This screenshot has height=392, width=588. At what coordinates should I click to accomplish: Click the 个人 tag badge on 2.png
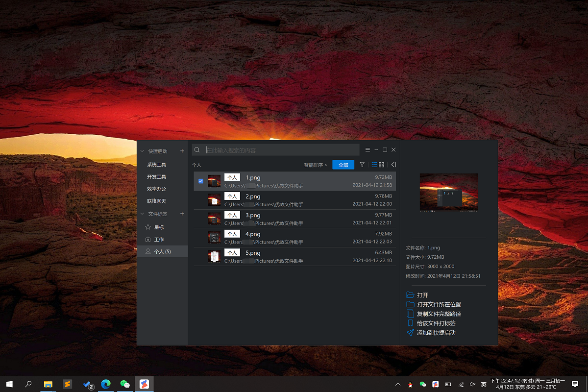(x=232, y=196)
